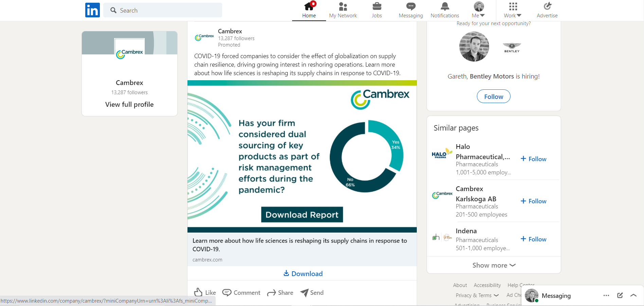Open the About footer link
644x306 pixels.
tap(460, 285)
